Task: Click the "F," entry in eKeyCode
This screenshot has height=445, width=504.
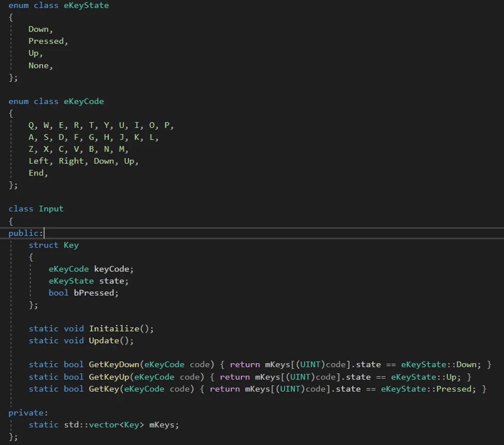Action: click(78, 137)
